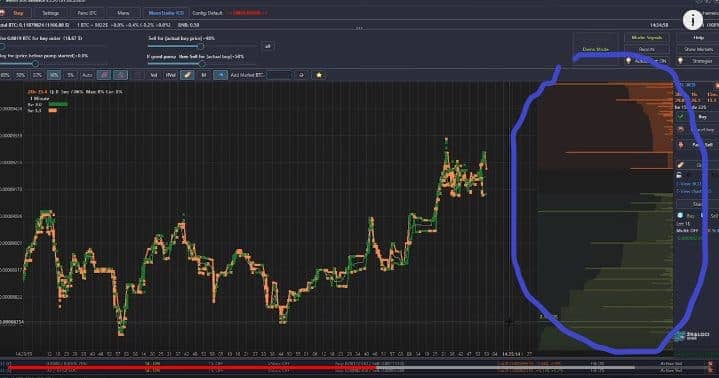Toggle the M button in chart toolbar
The width and height of the screenshot is (719, 378).
pyautogui.click(x=204, y=75)
